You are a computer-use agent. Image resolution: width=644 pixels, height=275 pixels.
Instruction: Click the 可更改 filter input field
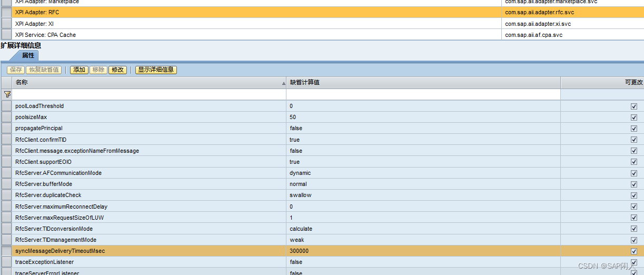click(602, 94)
